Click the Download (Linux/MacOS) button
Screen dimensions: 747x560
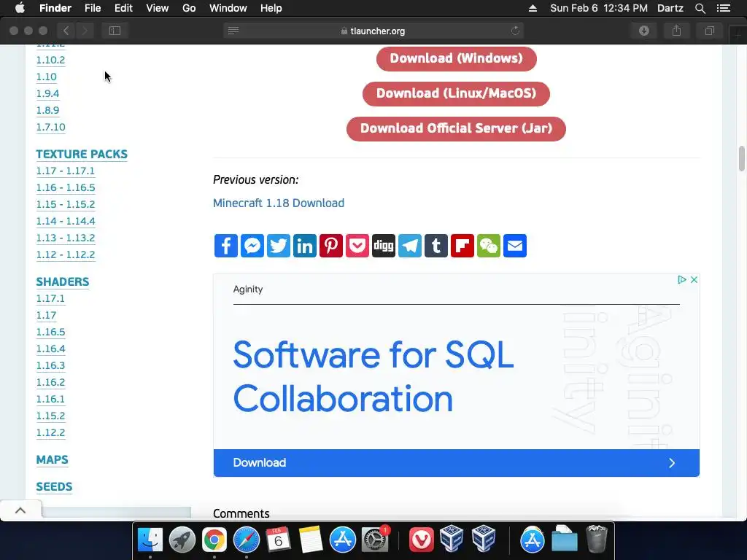[456, 93]
